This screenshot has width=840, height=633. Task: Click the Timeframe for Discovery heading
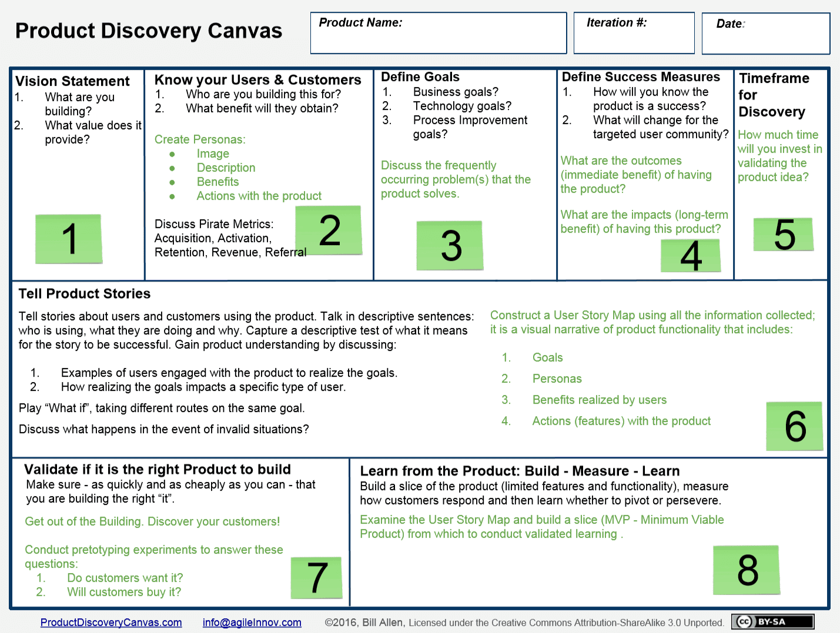tap(774, 95)
